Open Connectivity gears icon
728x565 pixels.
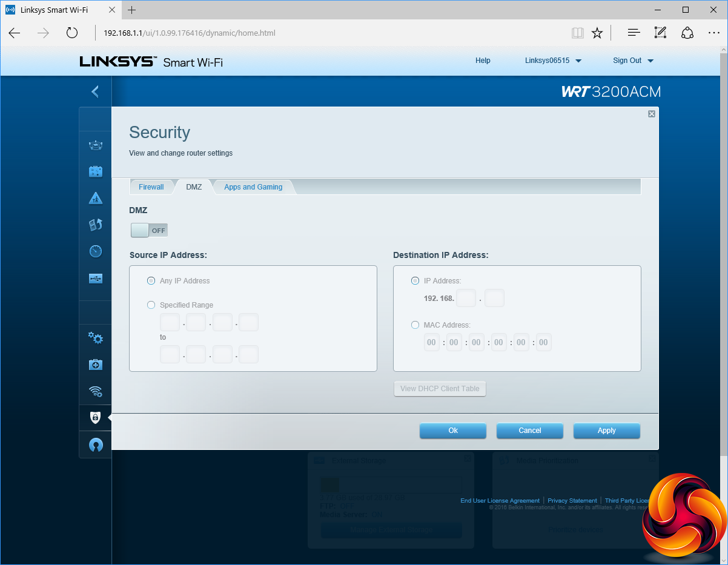click(x=96, y=338)
